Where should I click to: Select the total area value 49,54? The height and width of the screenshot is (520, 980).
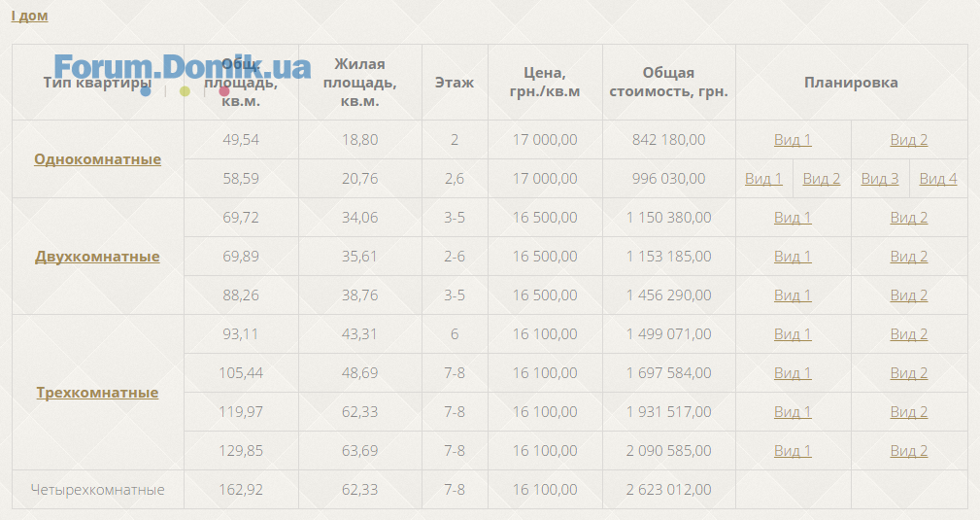[x=241, y=140]
